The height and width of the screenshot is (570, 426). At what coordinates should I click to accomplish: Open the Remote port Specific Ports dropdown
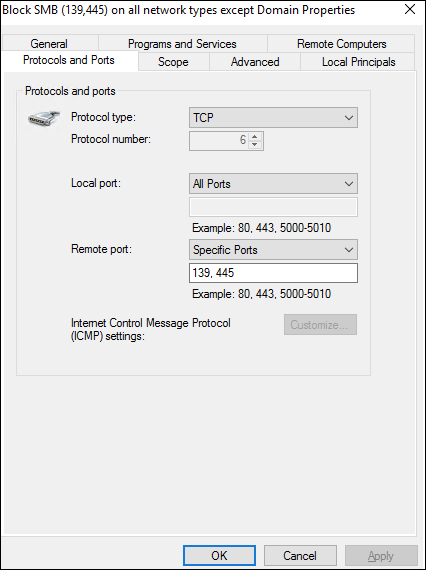273,250
